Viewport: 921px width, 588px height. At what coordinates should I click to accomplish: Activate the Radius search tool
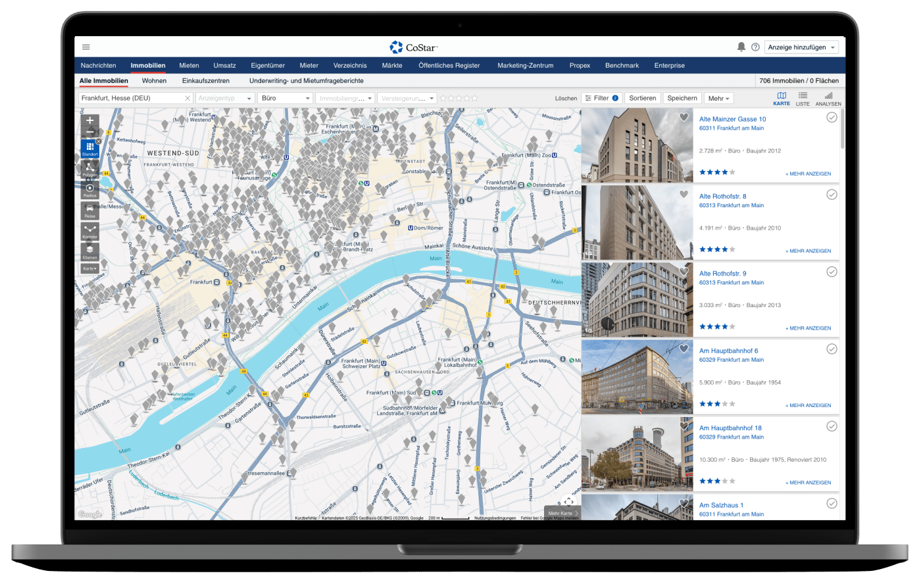tap(90, 190)
